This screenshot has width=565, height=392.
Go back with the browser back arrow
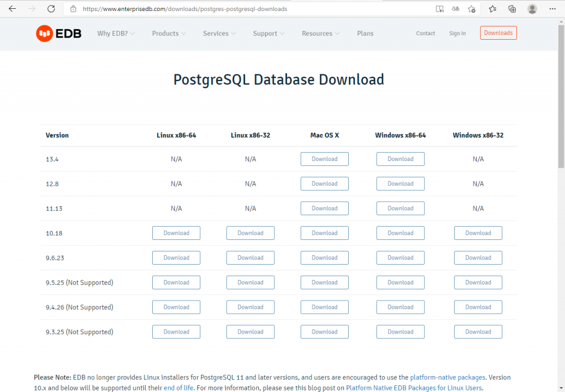click(x=12, y=9)
